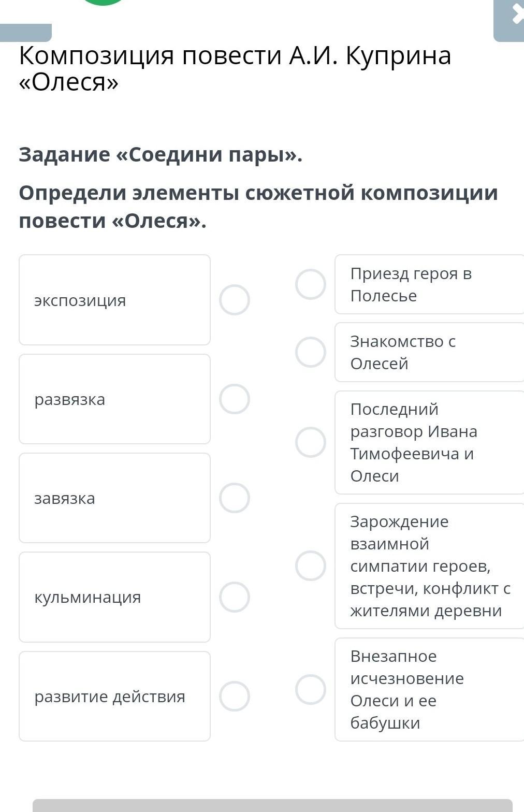Image resolution: width=524 pixels, height=812 pixels.
Task: Click the развязка card
Action: [114, 399]
